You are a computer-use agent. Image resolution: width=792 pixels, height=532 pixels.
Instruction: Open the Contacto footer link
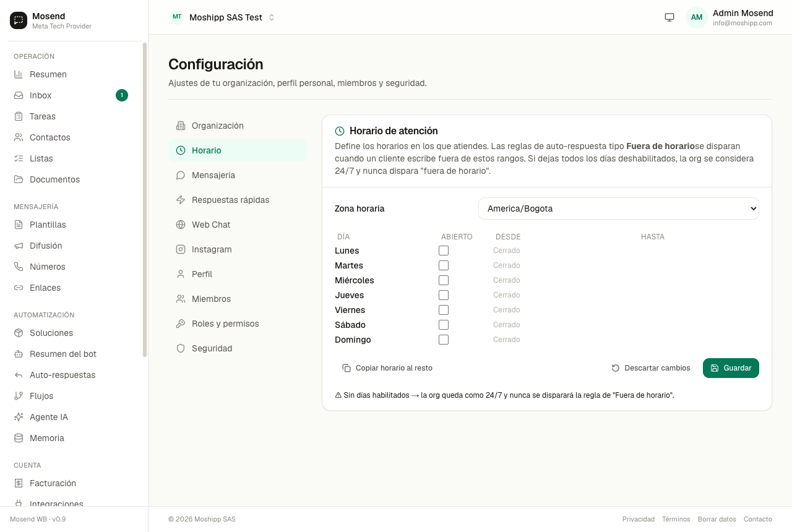758,519
